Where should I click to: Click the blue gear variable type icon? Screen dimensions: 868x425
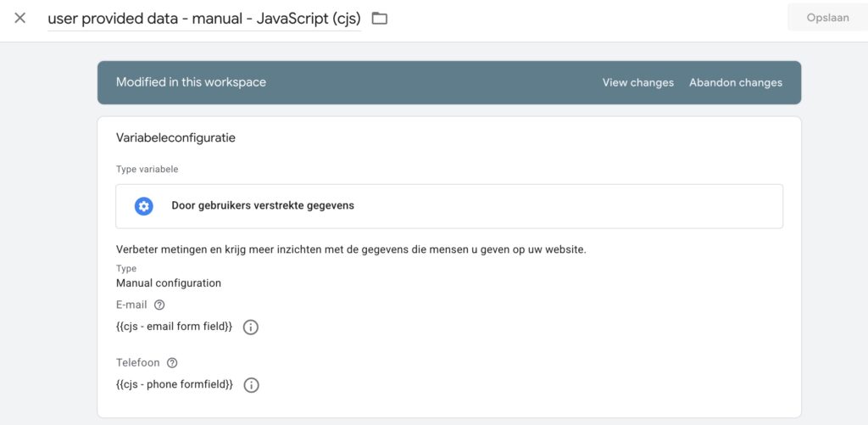click(x=144, y=206)
